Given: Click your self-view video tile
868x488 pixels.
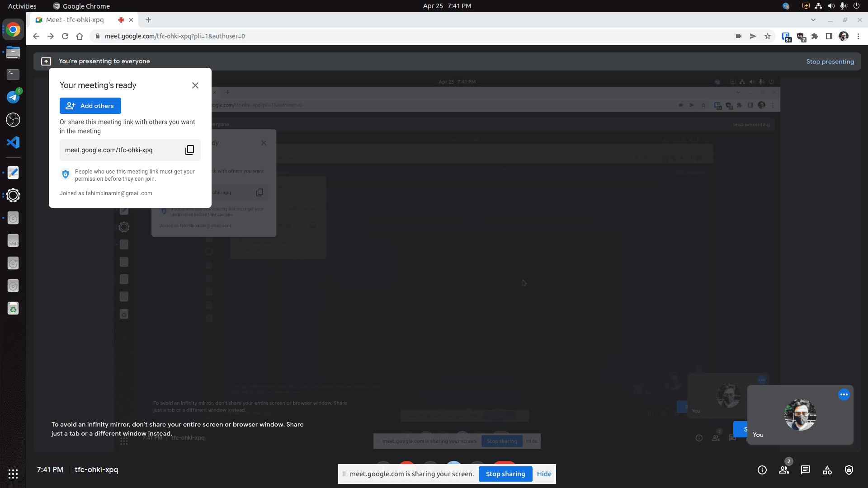Looking at the screenshot, I should click(800, 415).
